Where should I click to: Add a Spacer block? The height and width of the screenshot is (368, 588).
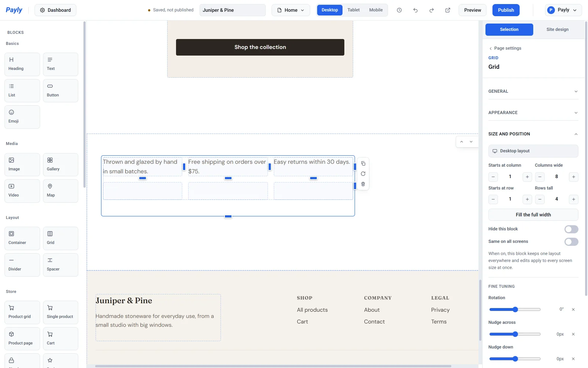[61, 265]
